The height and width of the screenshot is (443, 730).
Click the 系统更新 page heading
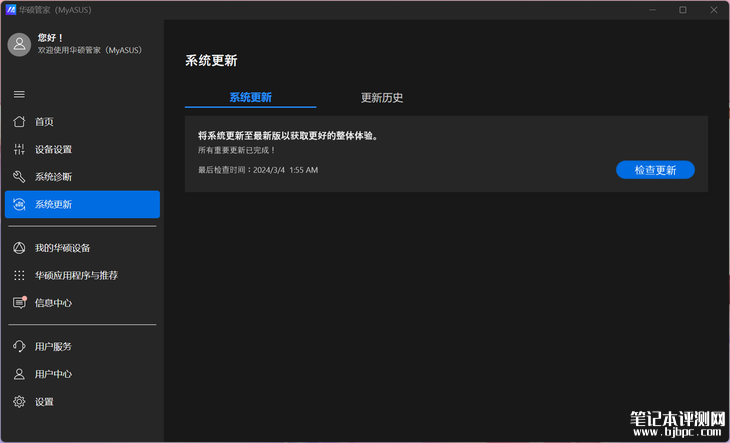(x=211, y=60)
